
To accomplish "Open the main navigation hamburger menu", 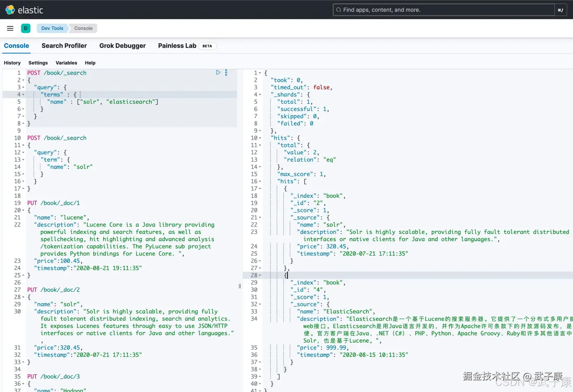I will [x=10, y=28].
